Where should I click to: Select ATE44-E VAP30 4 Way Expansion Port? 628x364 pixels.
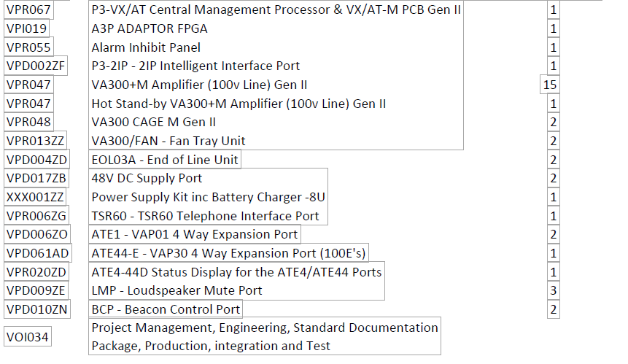[x=228, y=253]
